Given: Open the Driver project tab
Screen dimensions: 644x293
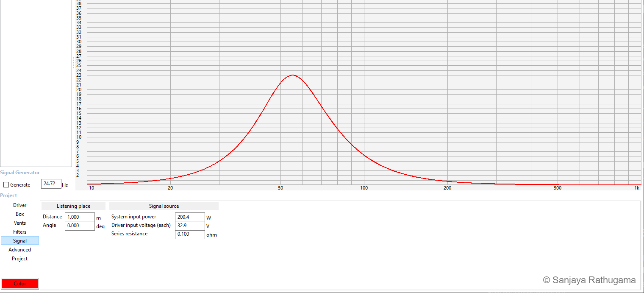Looking at the screenshot, I should coord(20,205).
